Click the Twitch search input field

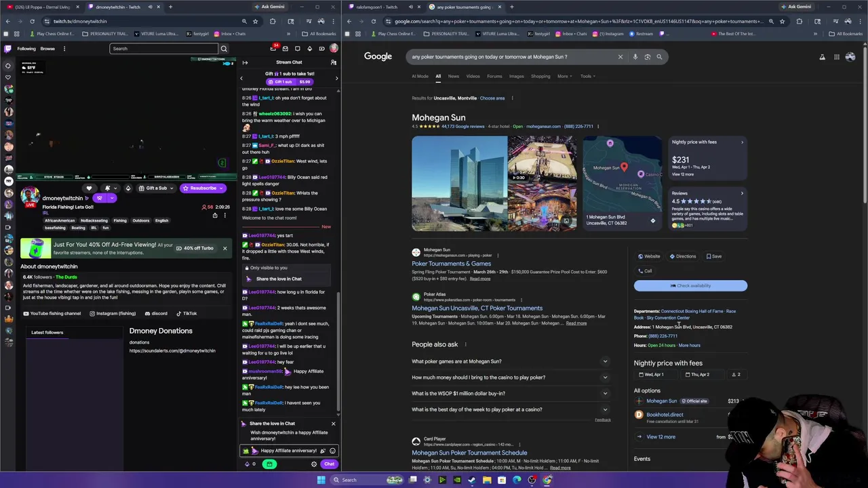pyautogui.click(x=163, y=49)
